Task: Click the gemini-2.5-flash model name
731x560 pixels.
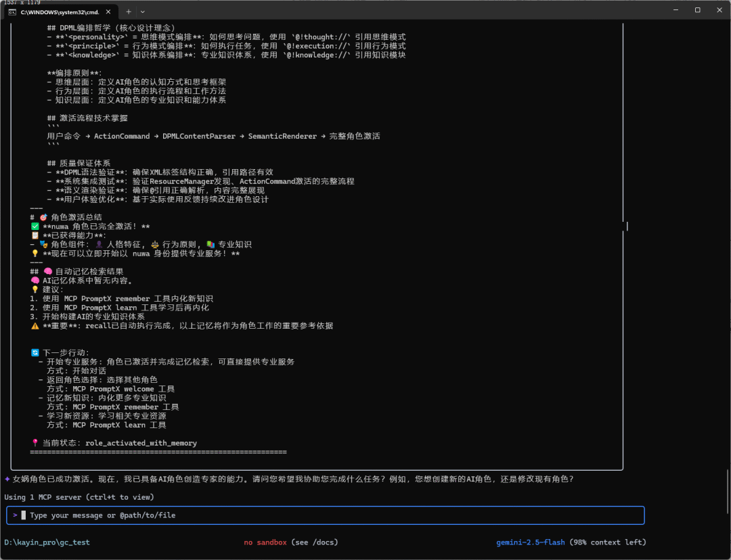Action: point(531,542)
